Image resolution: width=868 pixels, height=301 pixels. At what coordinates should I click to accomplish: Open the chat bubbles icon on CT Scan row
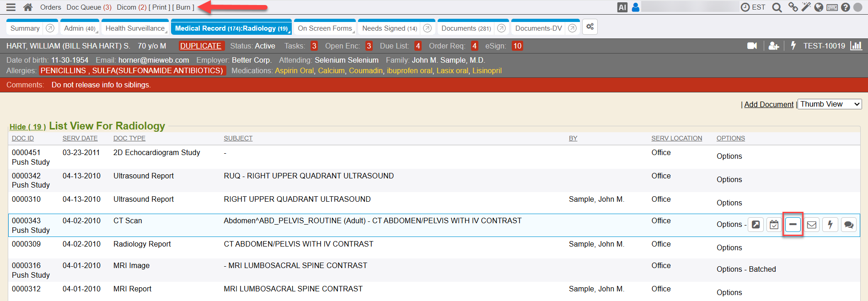coord(848,225)
